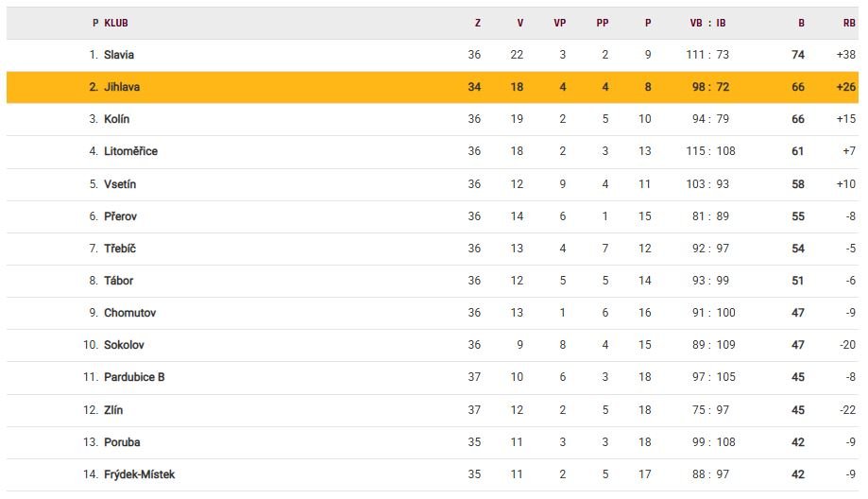Sort standings by RB column header
The image size is (868, 499).
coord(849,24)
